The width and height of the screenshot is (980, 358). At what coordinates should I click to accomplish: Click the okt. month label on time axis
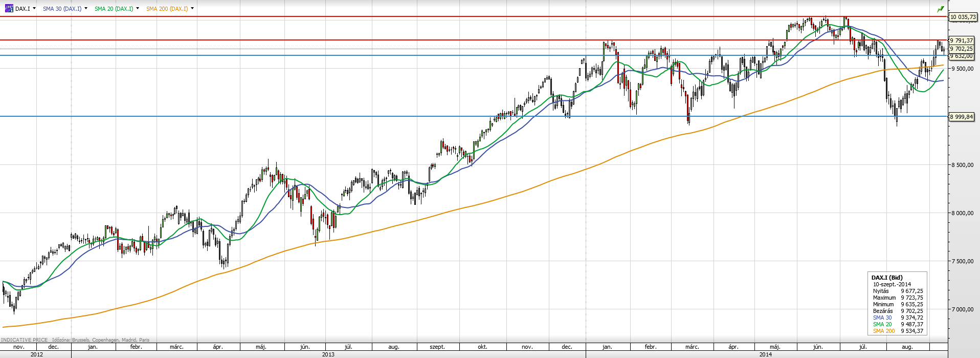(x=482, y=347)
